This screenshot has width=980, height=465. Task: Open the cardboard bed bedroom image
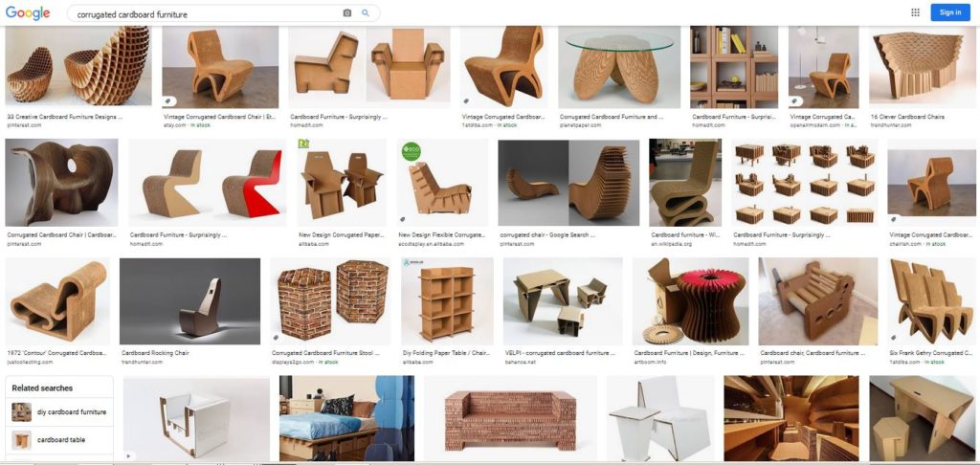click(x=346, y=418)
